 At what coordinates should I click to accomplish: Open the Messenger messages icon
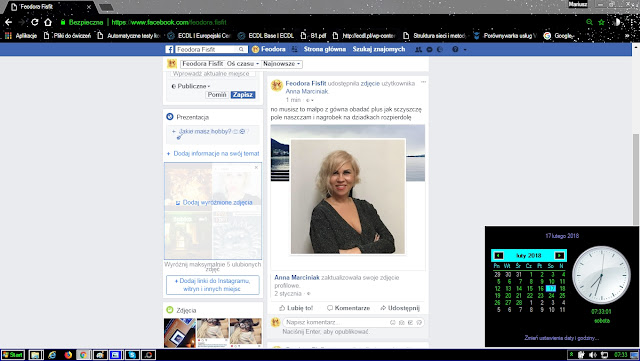pyautogui.click(x=429, y=49)
